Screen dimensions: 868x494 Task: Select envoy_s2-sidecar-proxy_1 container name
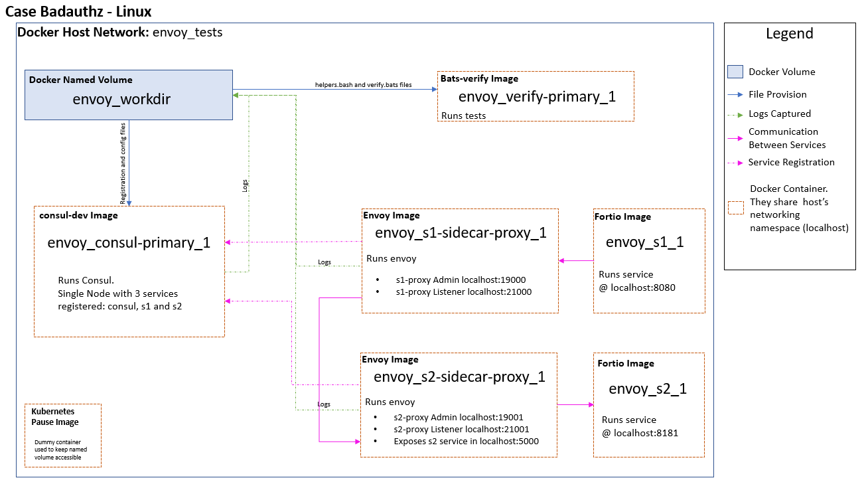coord(460,377)
